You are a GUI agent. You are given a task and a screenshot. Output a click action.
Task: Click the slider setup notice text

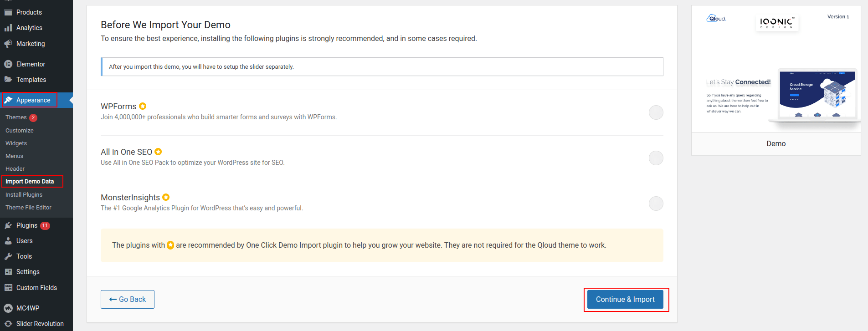tap(201, 66)
